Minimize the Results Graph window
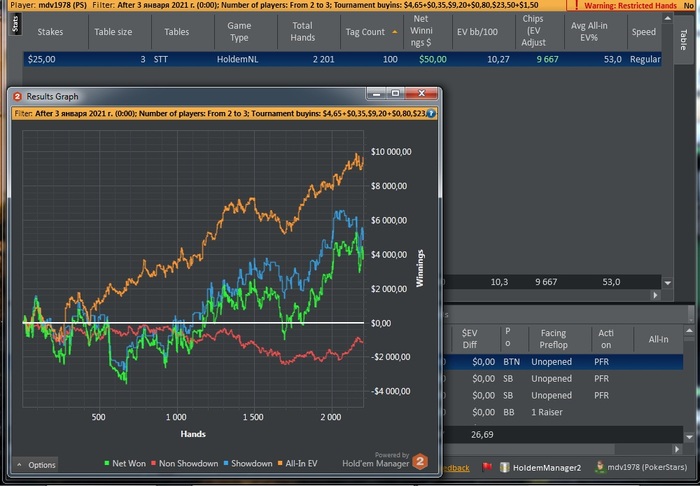 point(377,93)
